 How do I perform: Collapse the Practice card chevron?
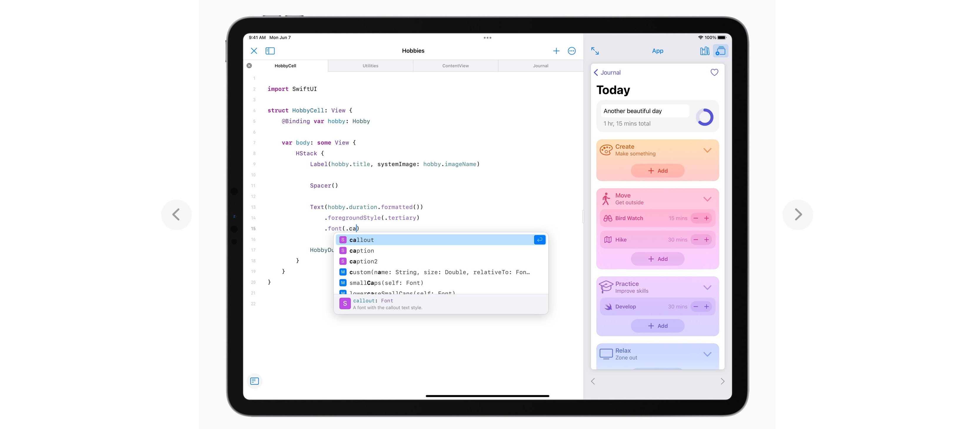coord(708,287)
